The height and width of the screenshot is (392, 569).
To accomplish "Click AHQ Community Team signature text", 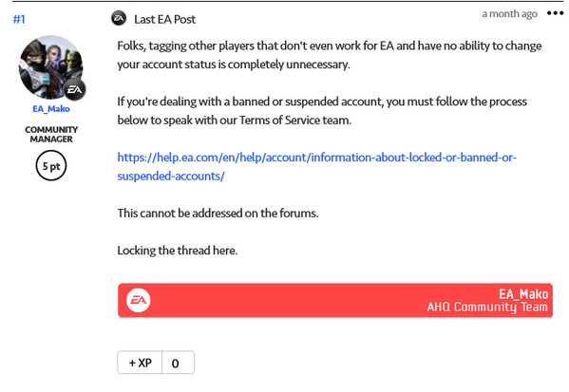I will click(x=487, y=308).
